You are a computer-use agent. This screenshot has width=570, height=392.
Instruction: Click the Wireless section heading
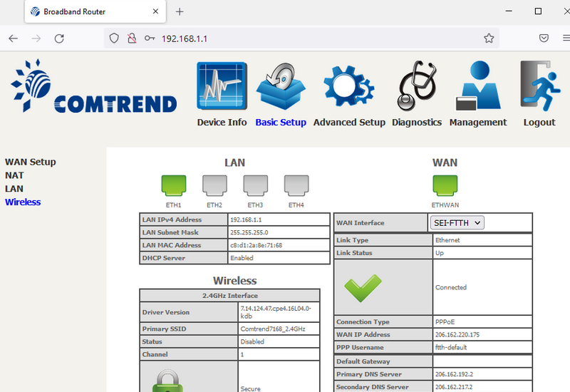235,281
